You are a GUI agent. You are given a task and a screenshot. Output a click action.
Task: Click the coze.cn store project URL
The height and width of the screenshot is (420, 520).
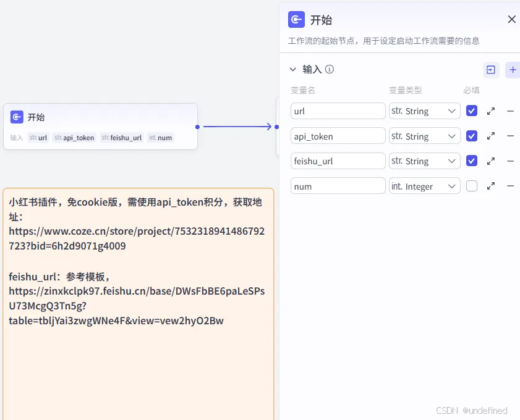click(x=137, y=238)
